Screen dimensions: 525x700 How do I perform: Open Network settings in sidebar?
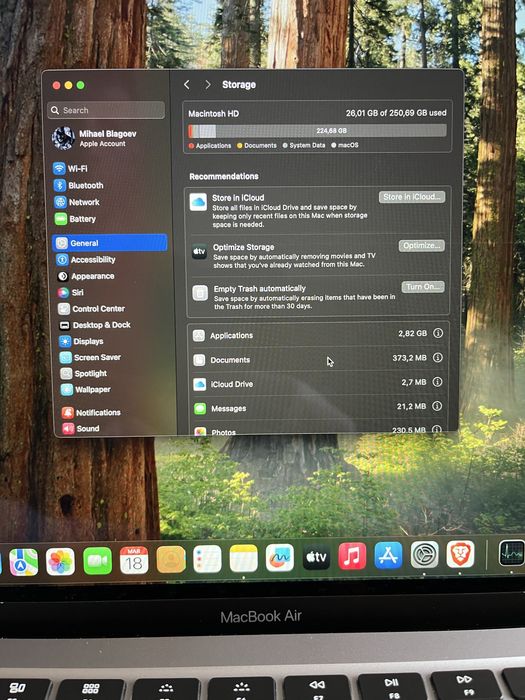77,202
